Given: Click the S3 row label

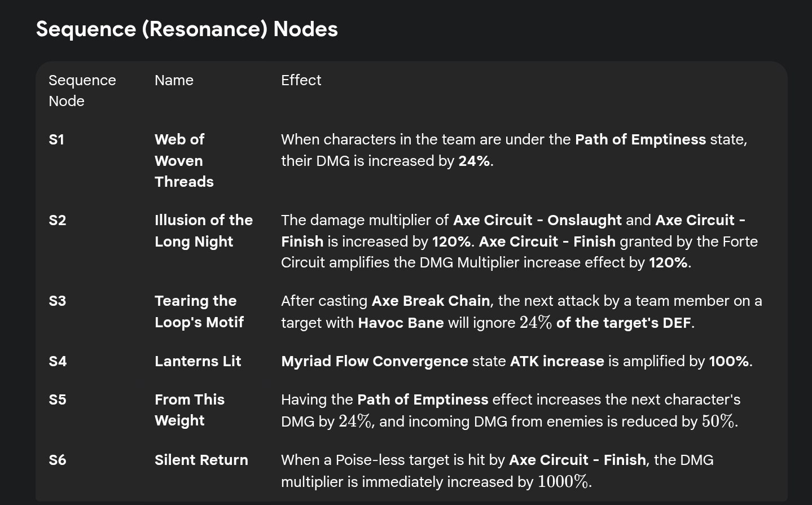Looking at the screenshot, I should click(x=58, y=301).
